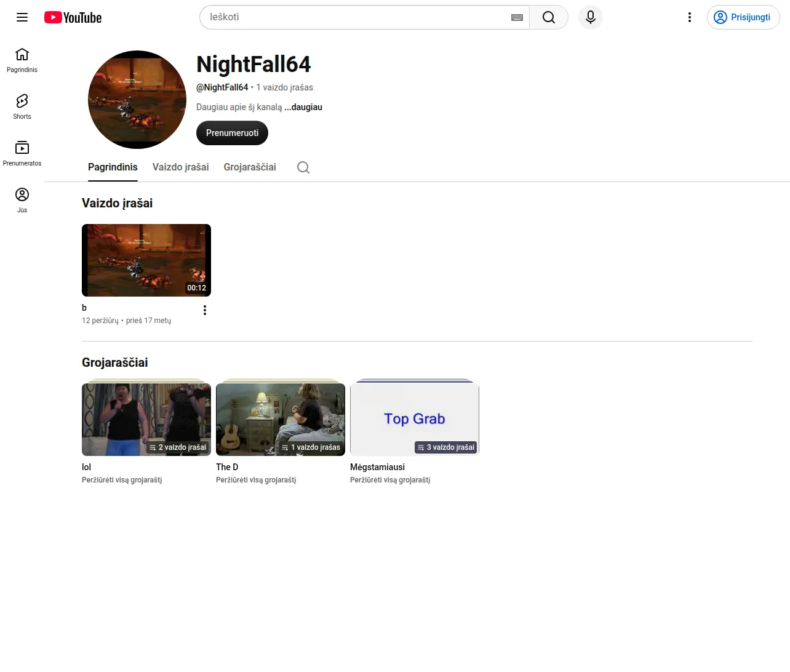Viewport: 790px width, 672px height.
Task: Expand channel description via '...daugiau'
Action: pyautogui.click(x=303, y=107)
